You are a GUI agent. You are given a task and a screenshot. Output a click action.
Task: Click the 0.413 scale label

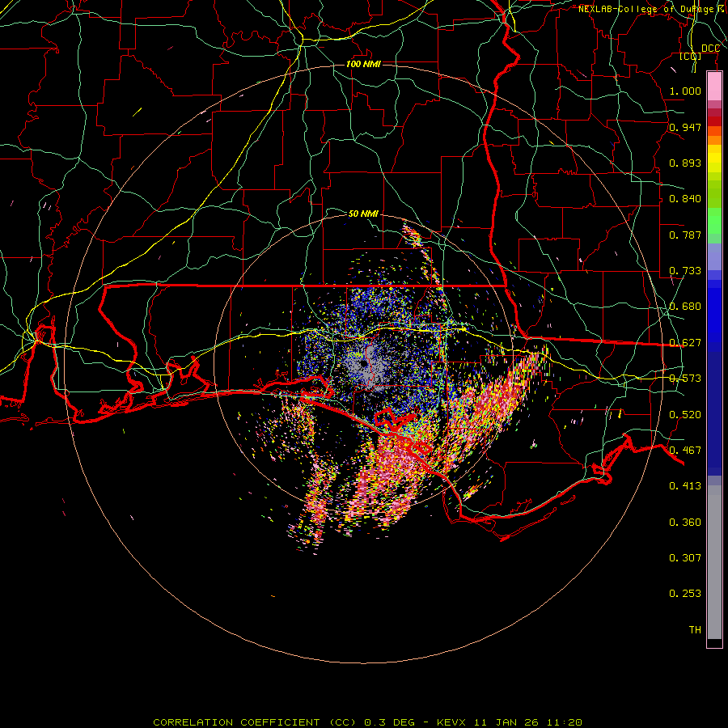click(x=685, y=486)
